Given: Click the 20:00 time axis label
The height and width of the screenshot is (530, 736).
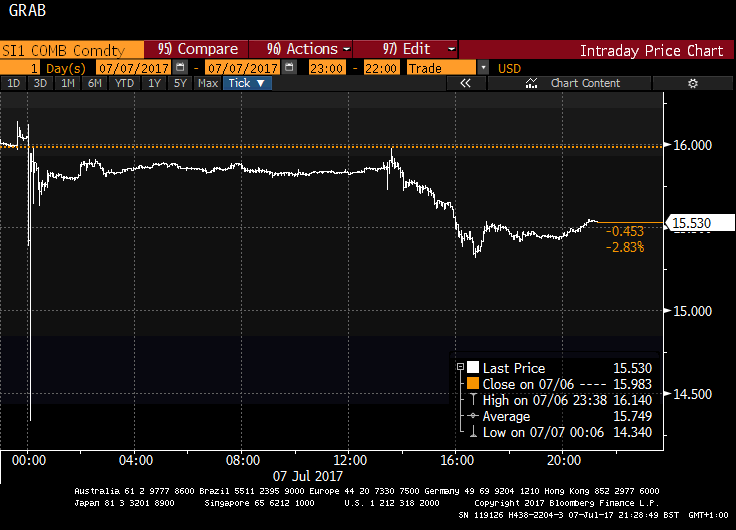Looking at the screenshot, I should coord(564,460).
